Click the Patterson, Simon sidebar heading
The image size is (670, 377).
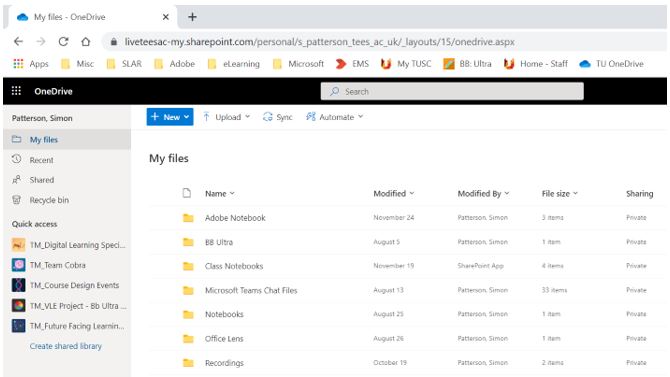(42, 118)
